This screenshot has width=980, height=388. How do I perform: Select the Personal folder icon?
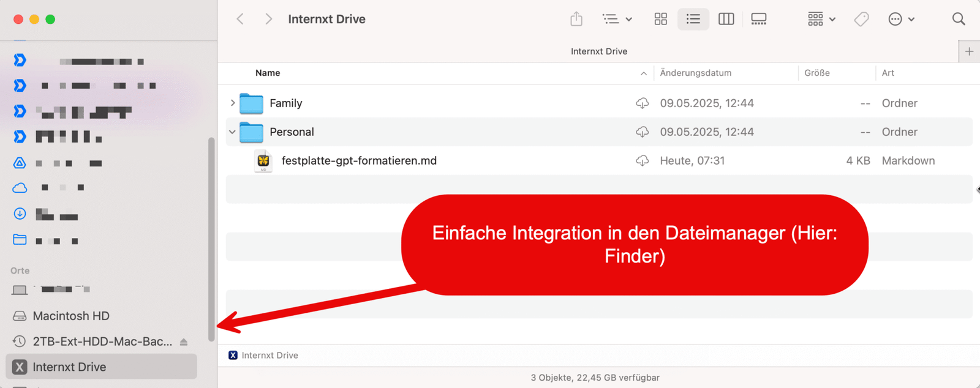[x=251, y=132]
